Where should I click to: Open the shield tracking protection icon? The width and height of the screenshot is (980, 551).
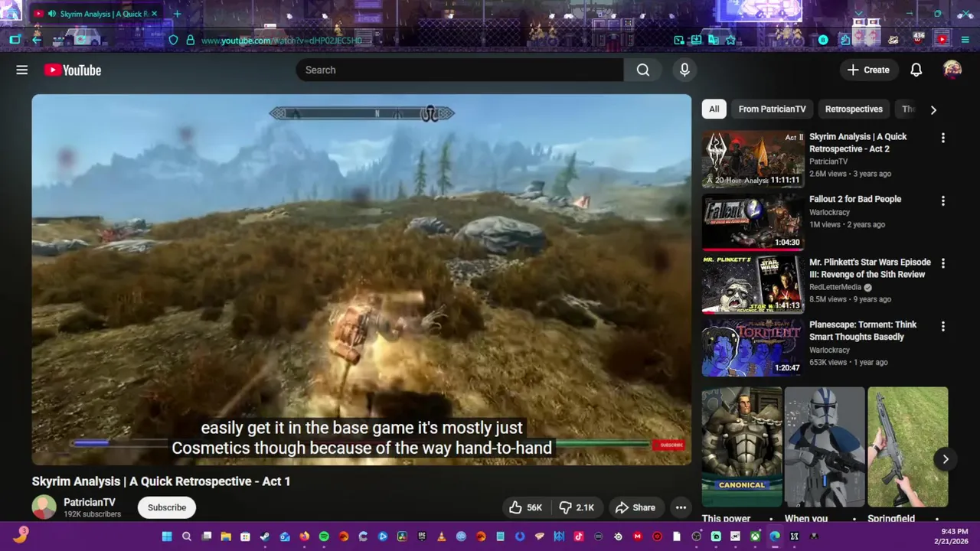173,40
